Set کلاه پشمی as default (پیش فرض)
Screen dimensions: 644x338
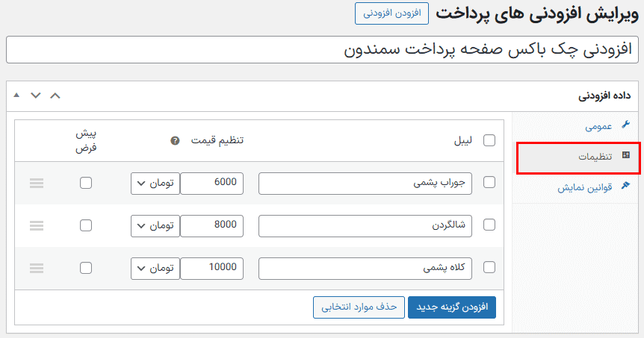click(x=86, y=269)
